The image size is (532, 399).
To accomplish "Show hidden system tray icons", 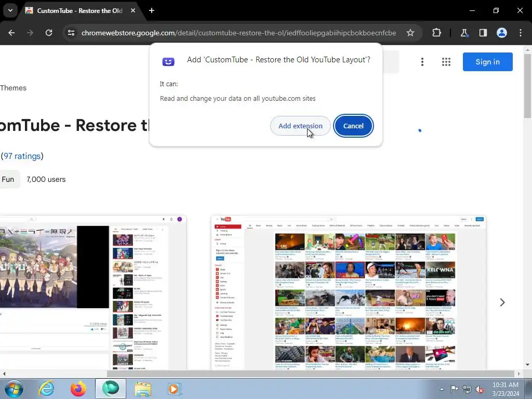I will (442, 389).
